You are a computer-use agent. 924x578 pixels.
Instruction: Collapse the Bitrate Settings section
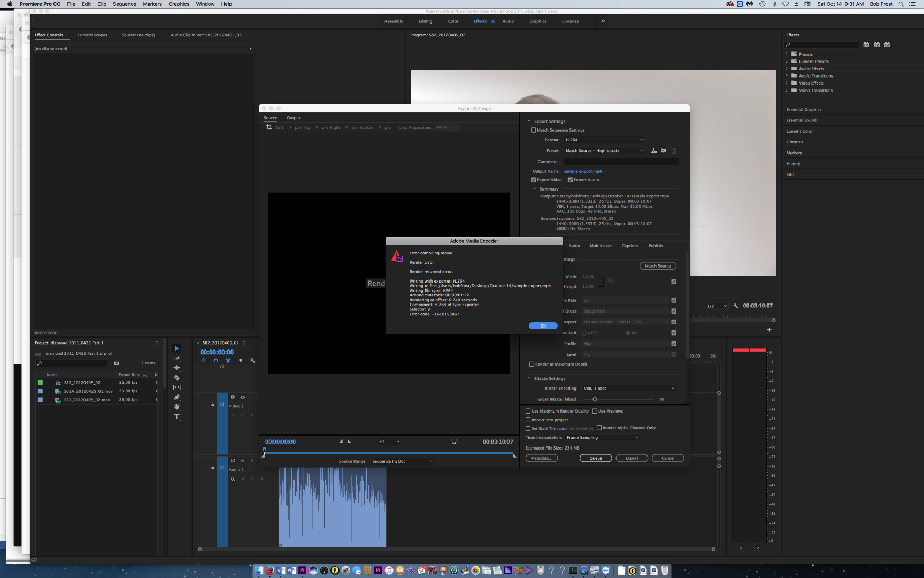pyautogui.click(x=529, y=378)
